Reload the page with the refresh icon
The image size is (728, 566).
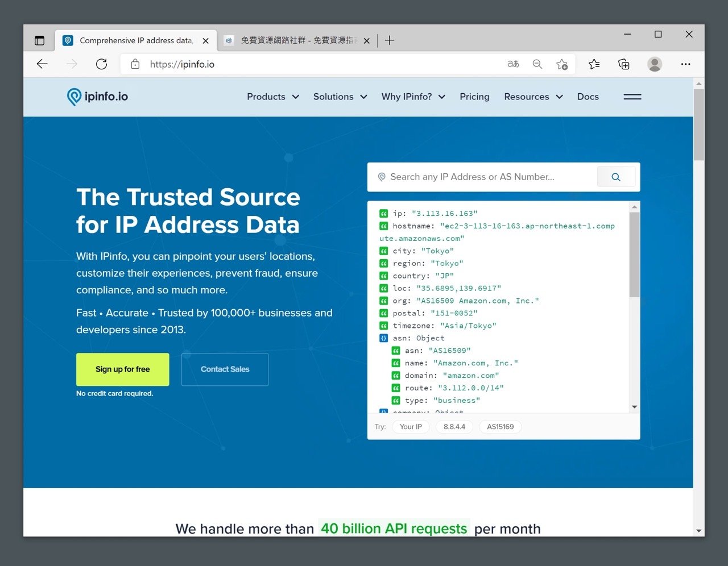coord(102,64)
